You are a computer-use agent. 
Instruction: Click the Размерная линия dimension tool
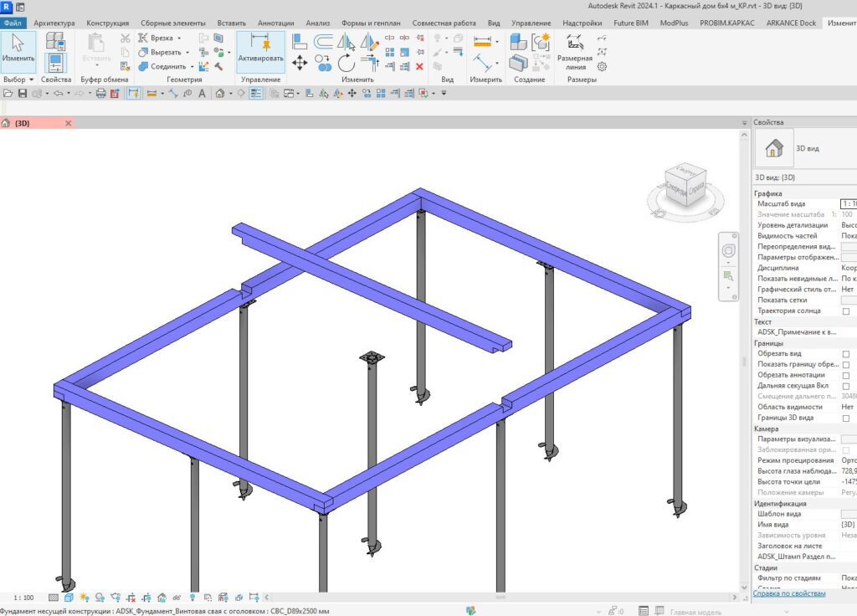(x=575, y=50)
